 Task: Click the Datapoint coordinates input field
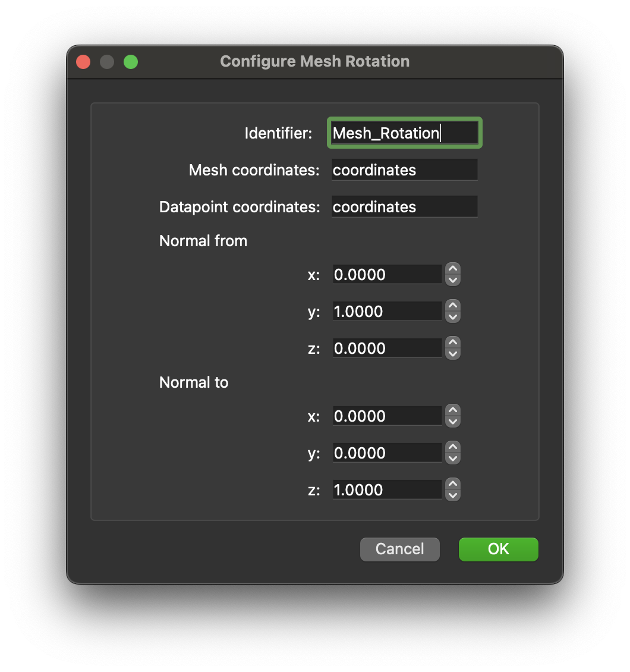(404, 206)
